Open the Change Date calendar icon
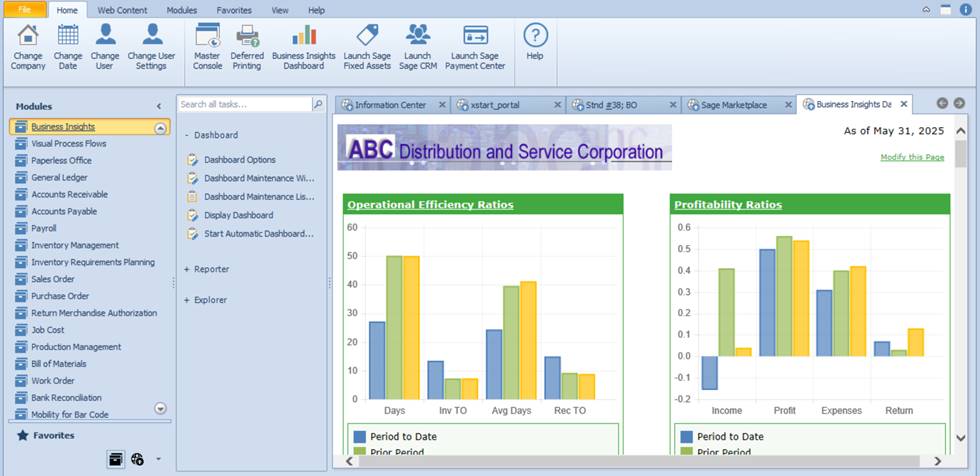The width and height of the screenshot is (980, 476). pos(68,47)
